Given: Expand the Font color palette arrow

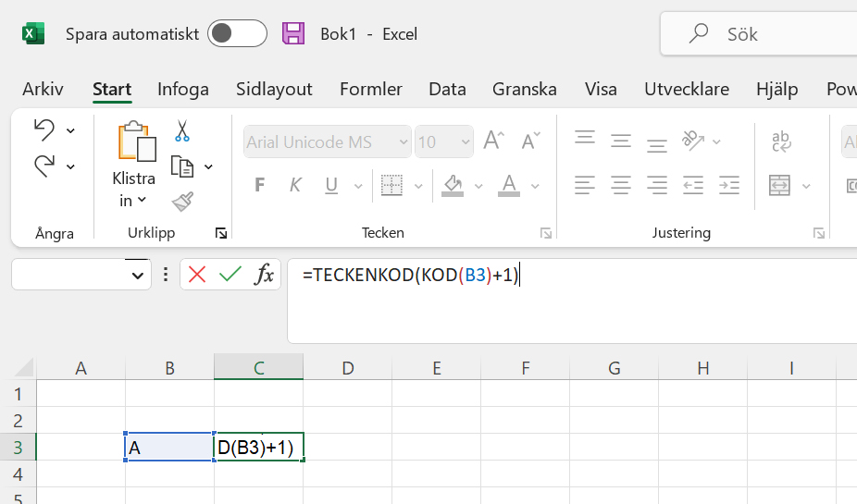Looking at the screenshot, I should tap(535, 186).
